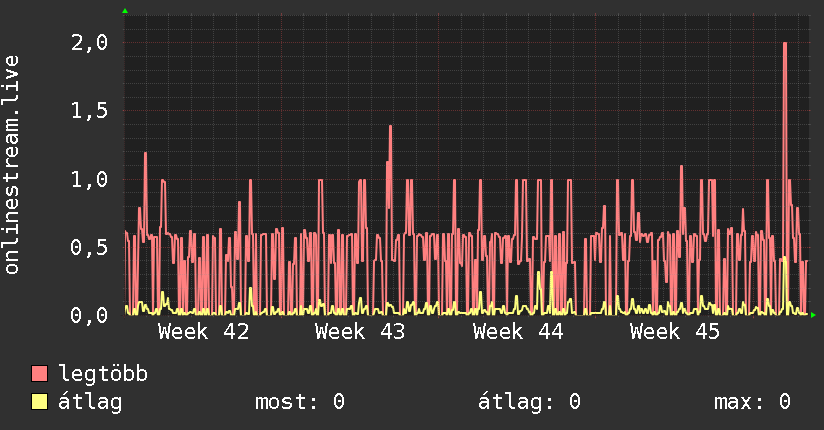Click the 2,0 y-axis label
824x430 pixels.
pos(89,43)
